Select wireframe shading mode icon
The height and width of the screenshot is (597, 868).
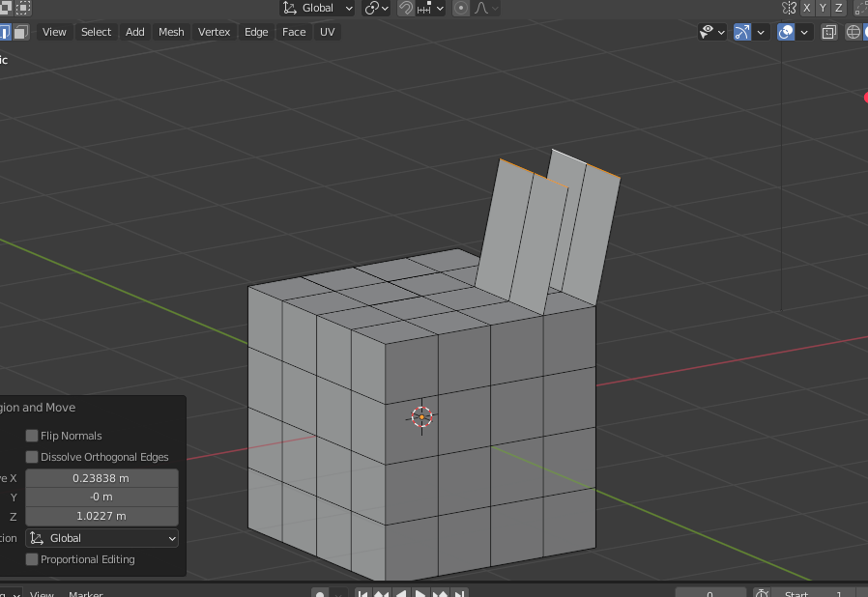point(854,32)
